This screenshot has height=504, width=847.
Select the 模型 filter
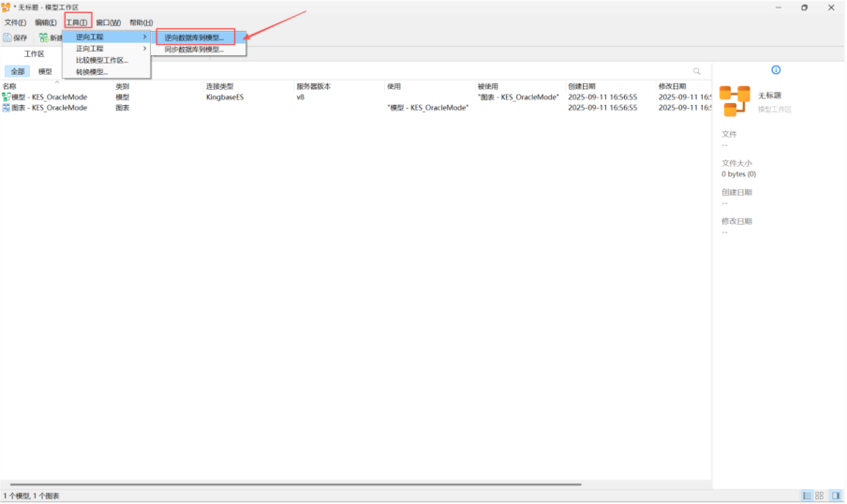[45, 71]
